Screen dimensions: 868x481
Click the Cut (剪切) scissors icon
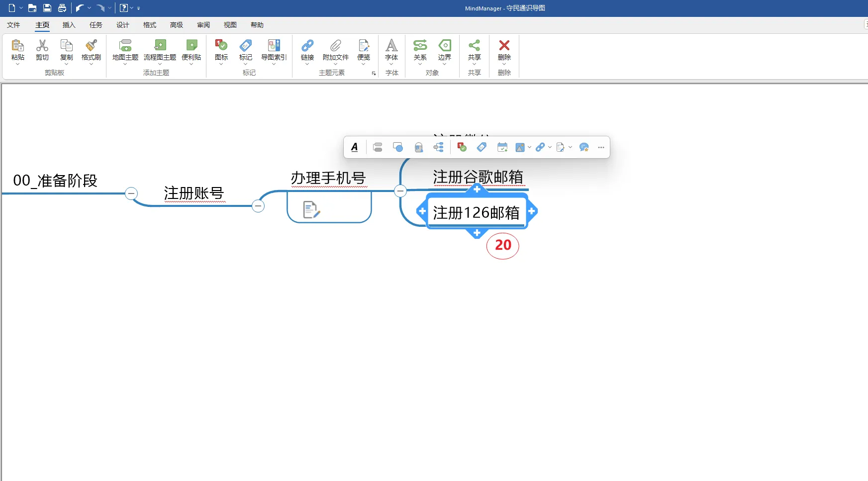[42, 46]
